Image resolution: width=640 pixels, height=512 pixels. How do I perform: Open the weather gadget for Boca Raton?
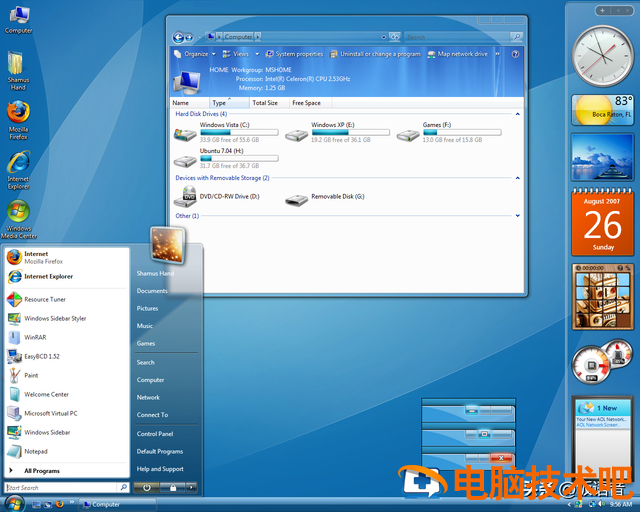pos(602,109)
